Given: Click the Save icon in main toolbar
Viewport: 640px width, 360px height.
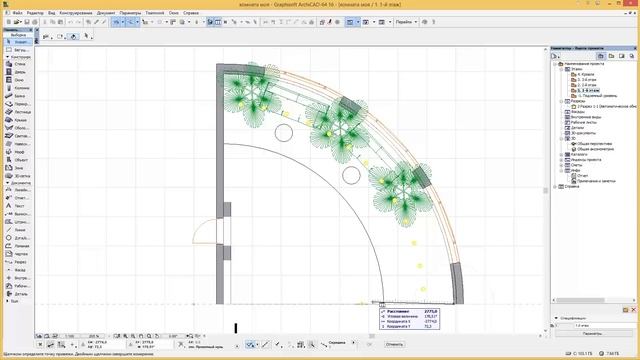Looking at the screenshot, I should pos(27,22).
